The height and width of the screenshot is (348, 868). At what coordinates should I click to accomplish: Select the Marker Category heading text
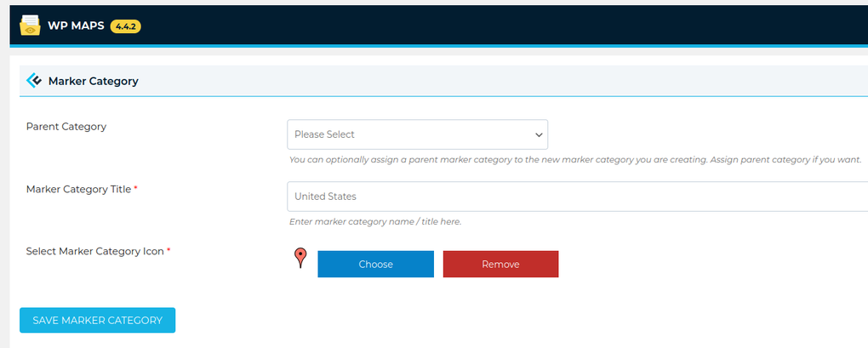[93, 82]
